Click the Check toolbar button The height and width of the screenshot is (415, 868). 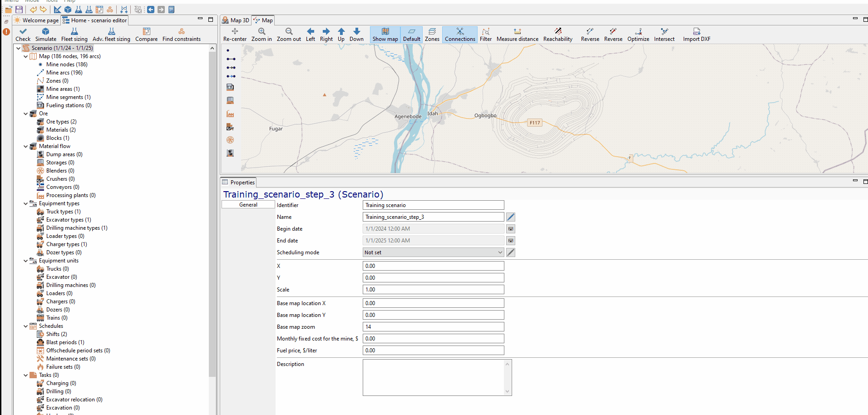[x=23, y=35]
